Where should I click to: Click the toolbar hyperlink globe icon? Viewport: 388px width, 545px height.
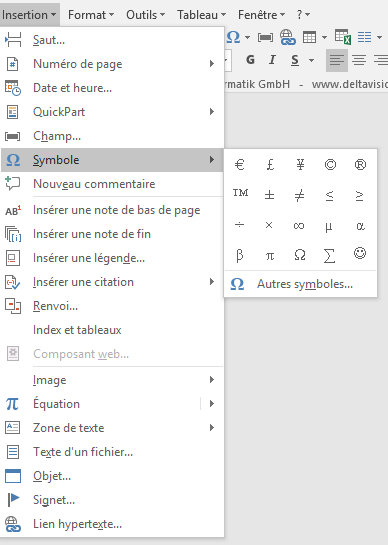288,37
